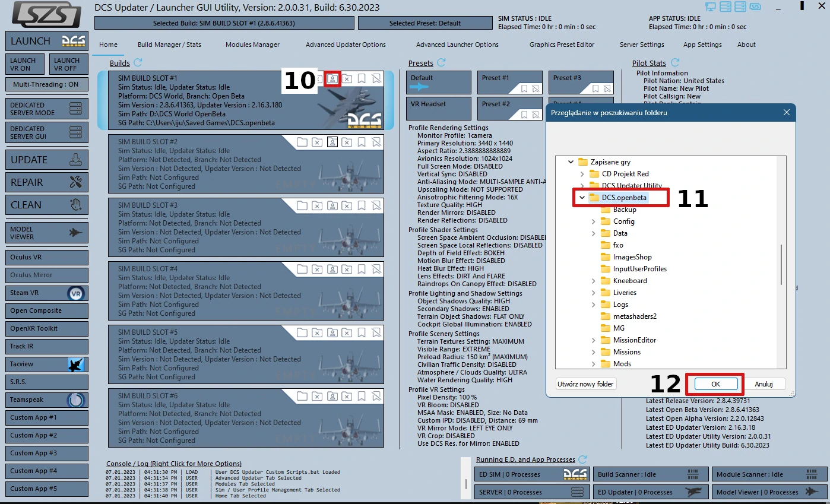830x504 pixels.
Task: Confirm folder selection with OK
Action: click(x=715, y=384)
